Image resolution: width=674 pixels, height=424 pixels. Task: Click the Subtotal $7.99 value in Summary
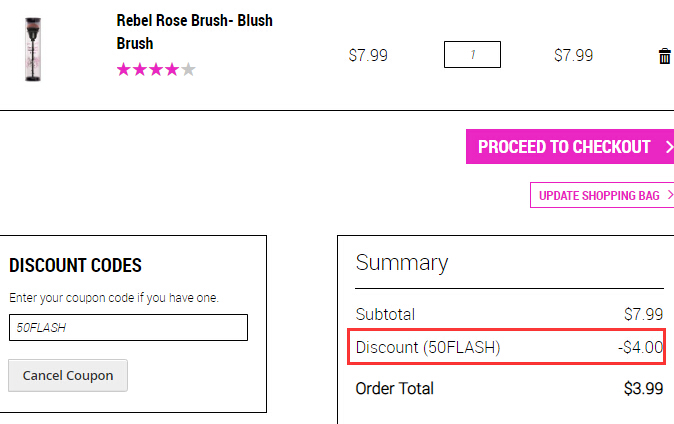point(643,314)
